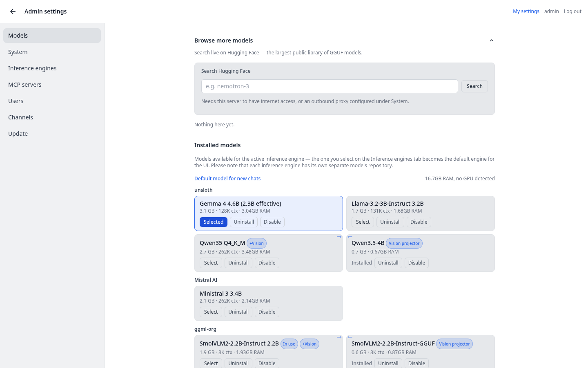Click the arrow icon on SmolVLM2-2.2B-Instruct 2.2B card
This screenshot has width=588, height=368.
(339, 337)
